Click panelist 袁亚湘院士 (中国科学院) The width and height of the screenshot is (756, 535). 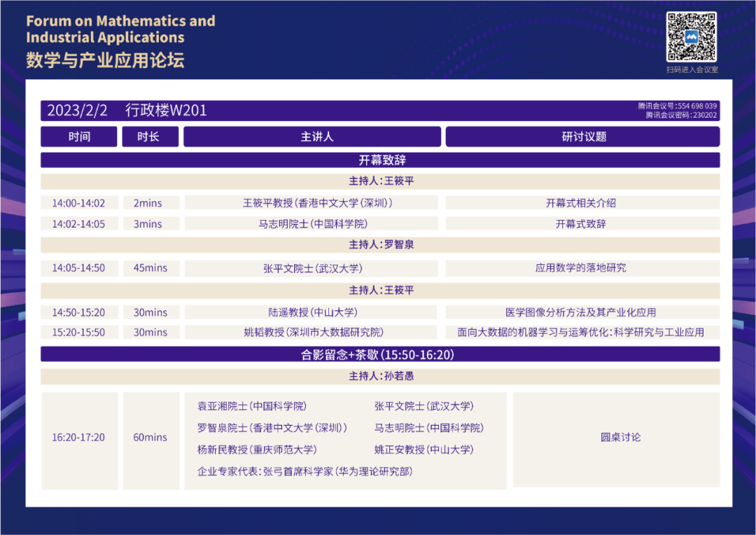coord(252,406)
